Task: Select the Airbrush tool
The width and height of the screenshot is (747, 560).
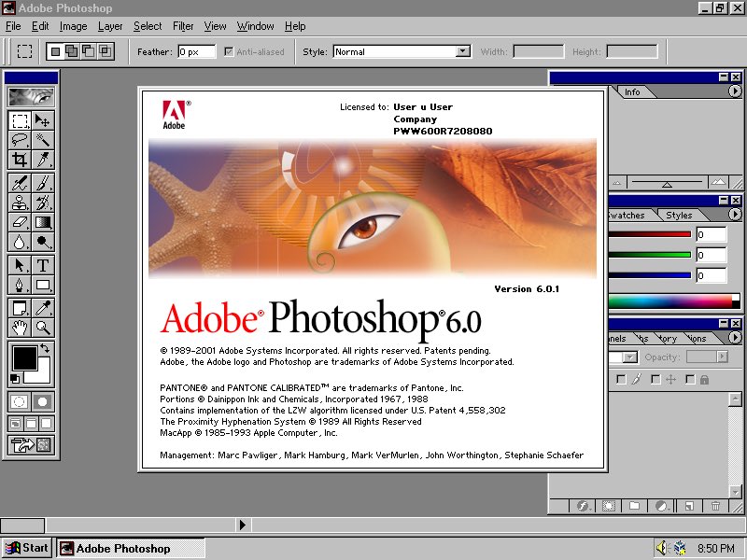Action: click(20, 183)
